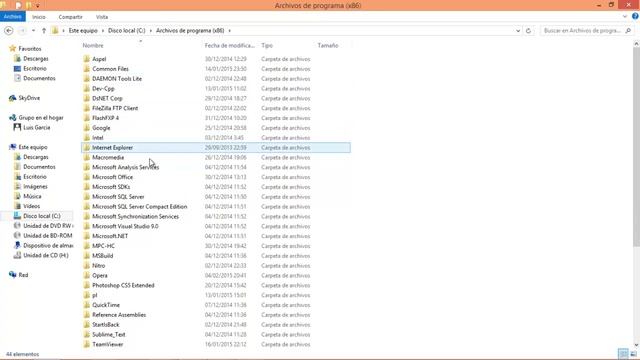Select Photoshop CS5 Extended folder icon
The height and width of the screenshot is (360, 640).
[x=87, y=285]
